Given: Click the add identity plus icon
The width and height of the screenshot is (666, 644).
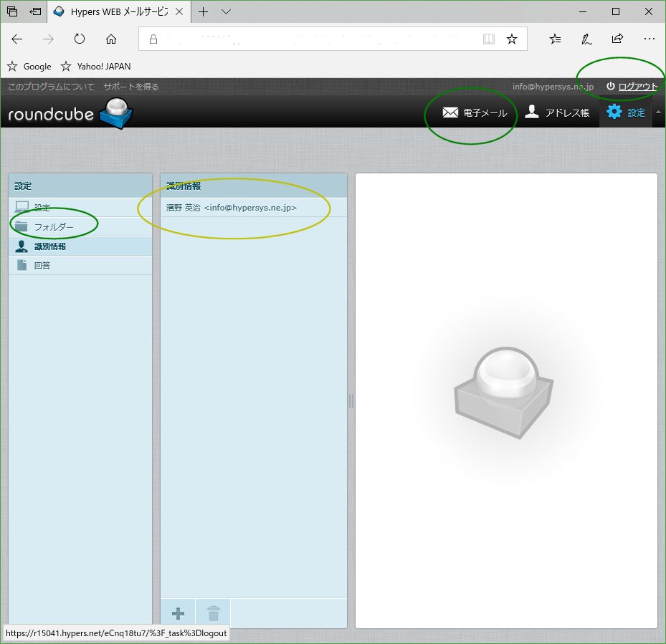Looking at the screenshot, I should coord(177,613).
